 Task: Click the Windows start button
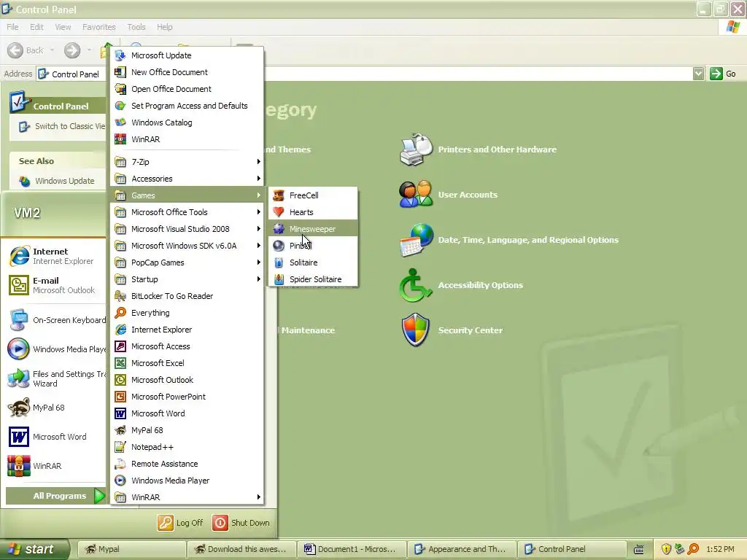(34, 549)
